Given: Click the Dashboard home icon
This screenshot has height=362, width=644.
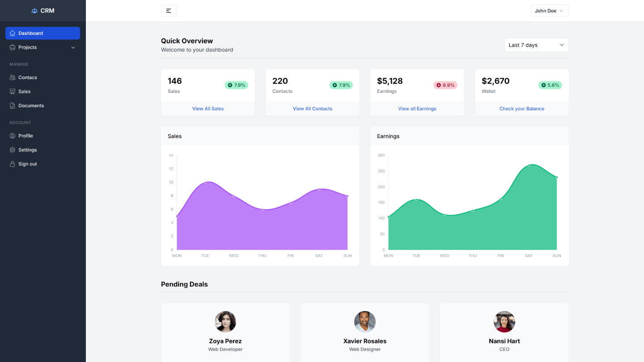Looking at the screenshot, I should [13, 33].
